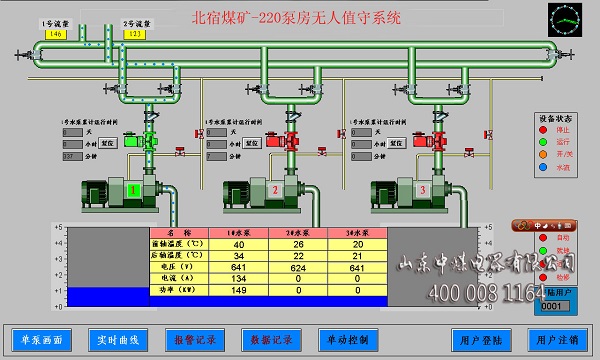Click the 中 icon in IME toolbar
This screenshot has width=600, height=360.
(x=538, y=226)
